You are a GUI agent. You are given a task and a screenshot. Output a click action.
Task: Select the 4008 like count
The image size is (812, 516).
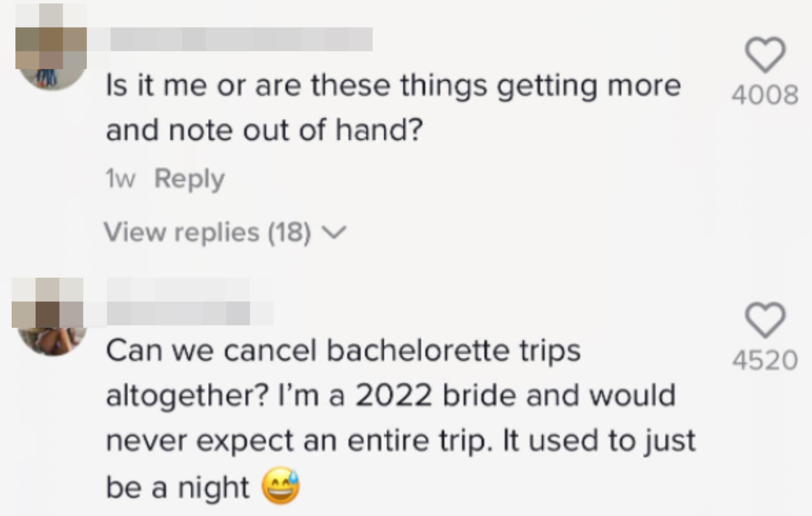765,95
